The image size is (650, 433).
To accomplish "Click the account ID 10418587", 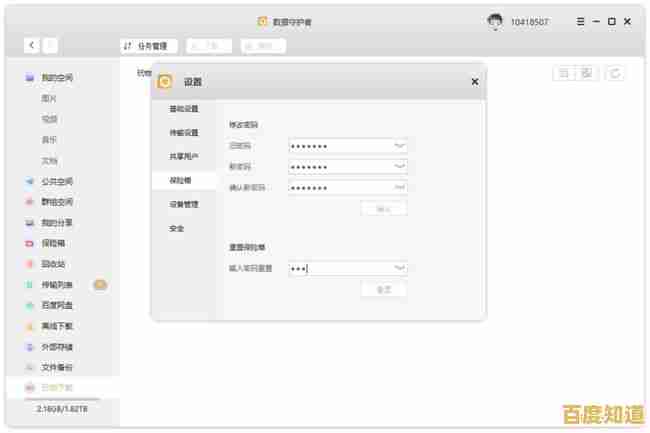I will 529,22.
